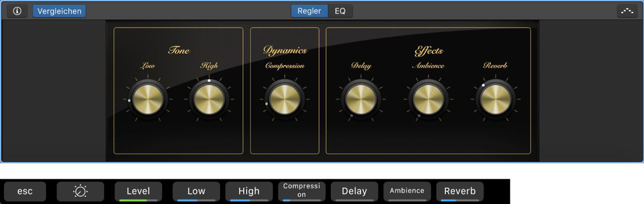Image resolution: width=644 pixels, height=204 pixels.
Task: Tap the High control in Touch Bar
Action: pos(249,191)
